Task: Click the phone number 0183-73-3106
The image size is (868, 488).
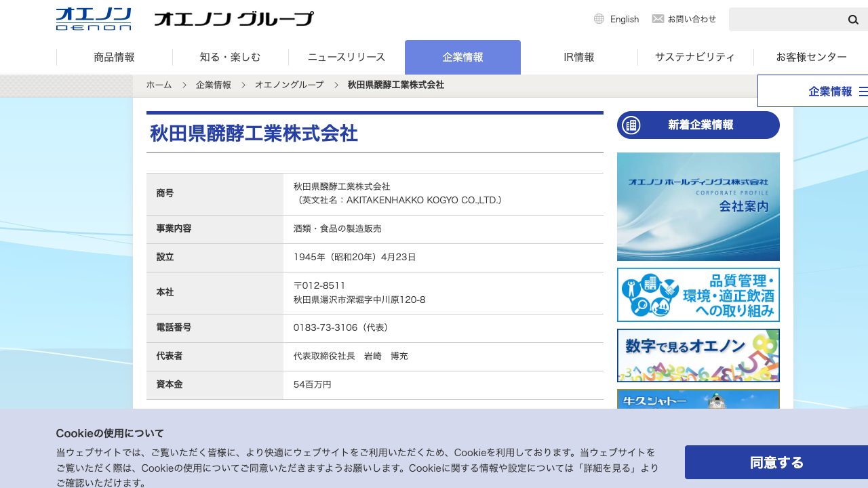Action: pos(325,328)
